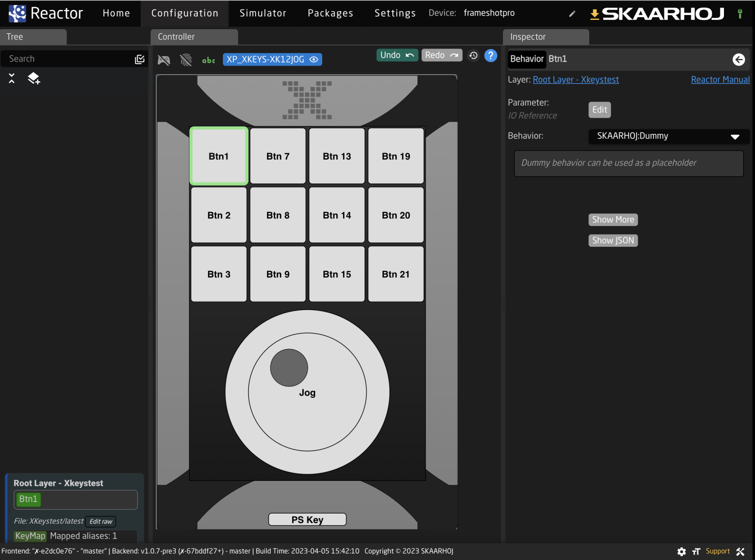755x560 pixels.
Task: Select the Btn 15 key
Action: (337, 274)
